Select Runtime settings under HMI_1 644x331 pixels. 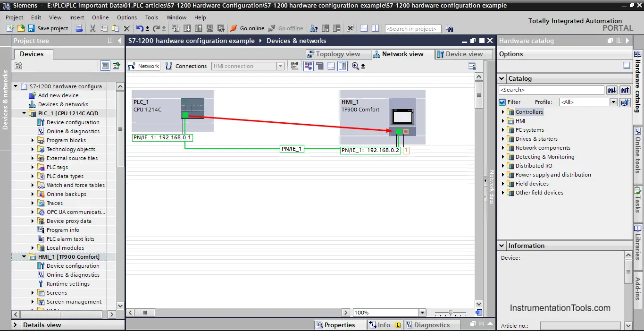pos(68,284)
